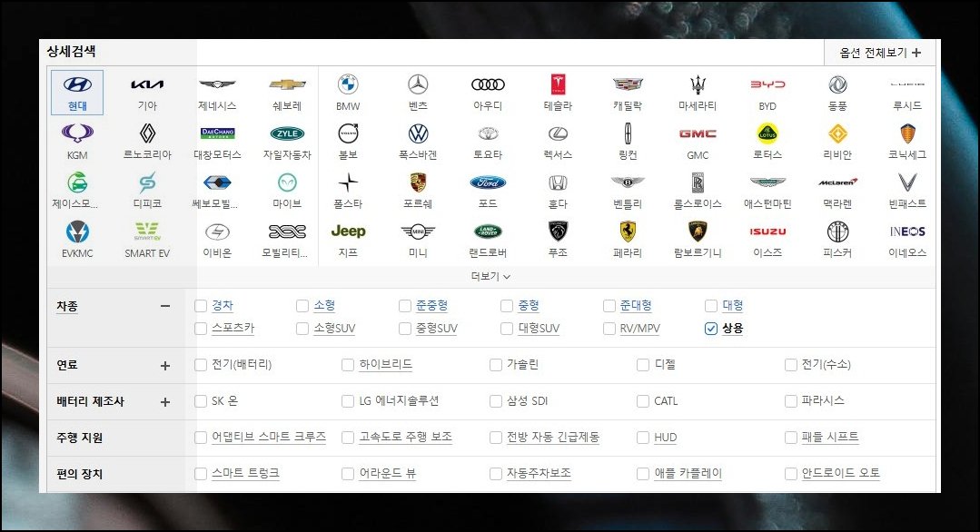Check the 디젤 fuel checkbox

(643, 365)
